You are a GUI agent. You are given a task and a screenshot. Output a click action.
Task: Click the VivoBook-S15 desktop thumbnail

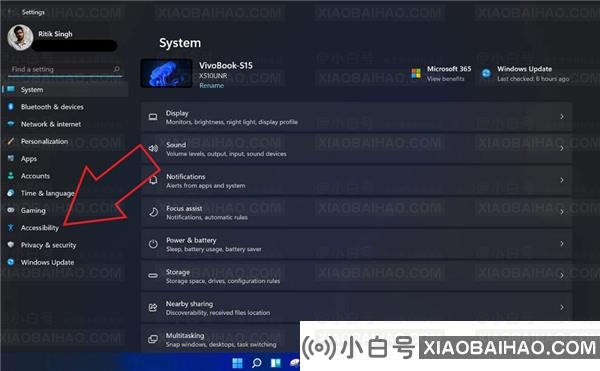pyautogui.click(x=166, y=73)
